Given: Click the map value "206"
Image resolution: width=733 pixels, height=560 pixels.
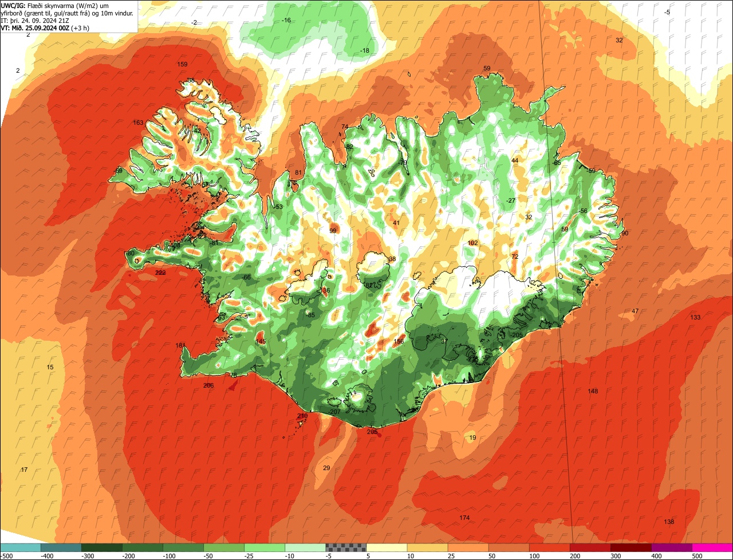Looking at the screenshot, I should (208, 385).
